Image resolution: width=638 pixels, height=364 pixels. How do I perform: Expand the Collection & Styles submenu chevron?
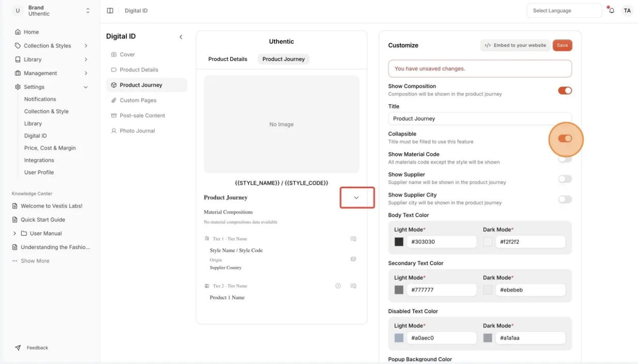86,45
